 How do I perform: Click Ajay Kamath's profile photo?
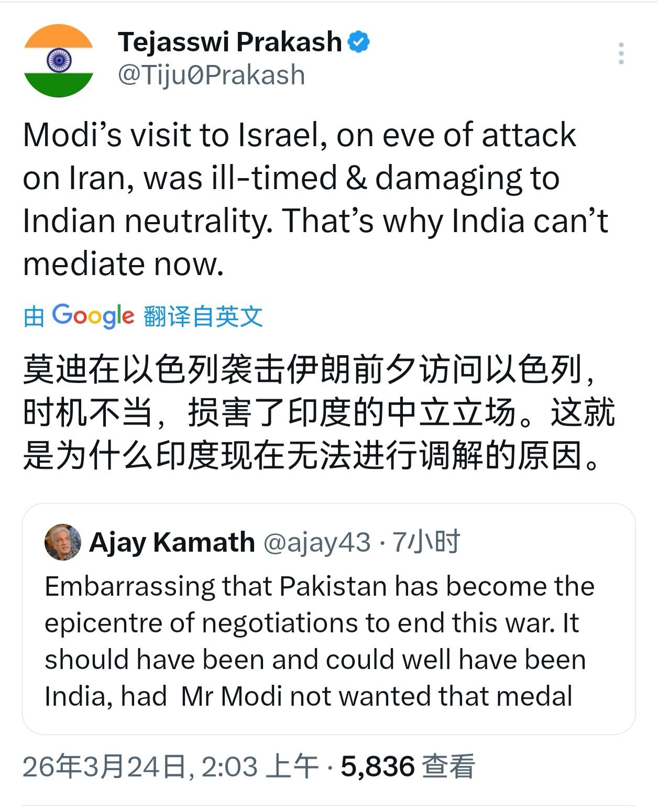[x=63, y=542]
